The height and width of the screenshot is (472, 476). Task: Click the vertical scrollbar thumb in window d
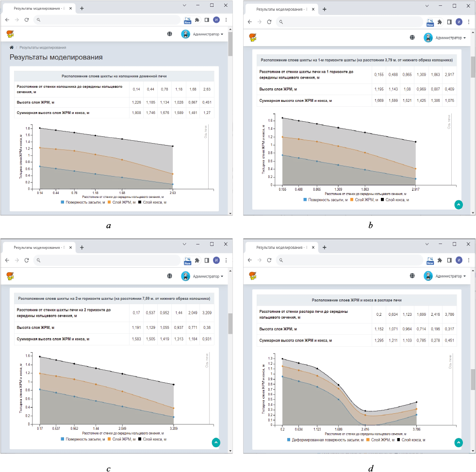coord(473,379)
